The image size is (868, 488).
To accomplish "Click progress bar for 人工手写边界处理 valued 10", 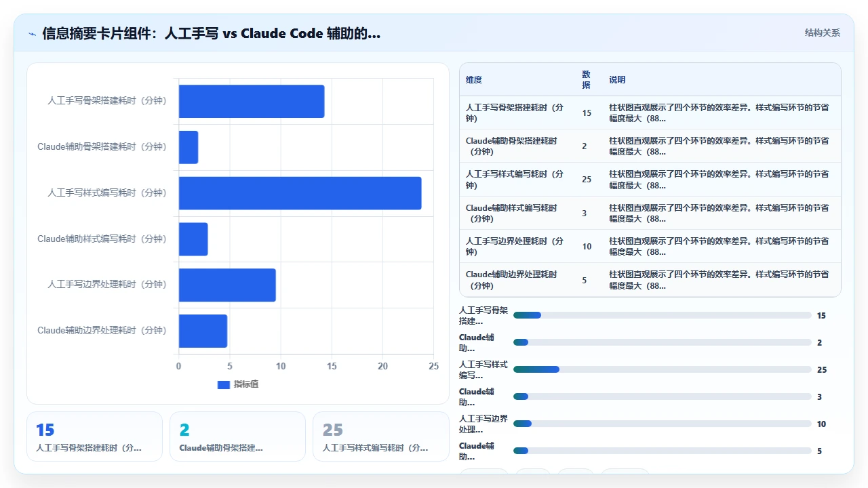I will tap(663, 424).
